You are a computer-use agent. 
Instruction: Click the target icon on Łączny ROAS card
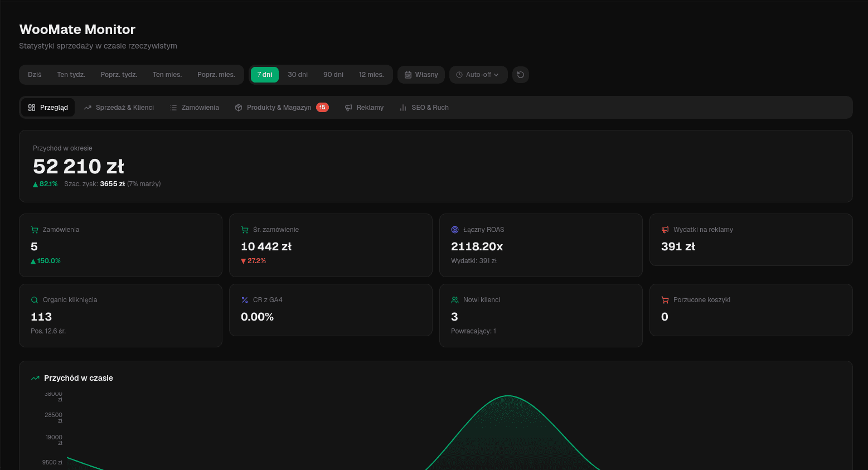coord(455,230)
